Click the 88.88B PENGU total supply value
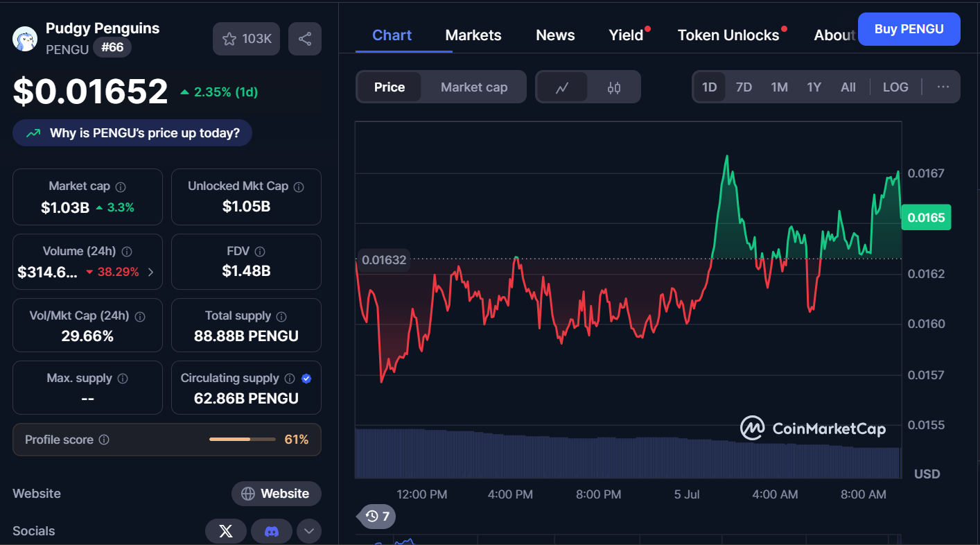Viewport: 980px width, 545px height. click(246, 336)
